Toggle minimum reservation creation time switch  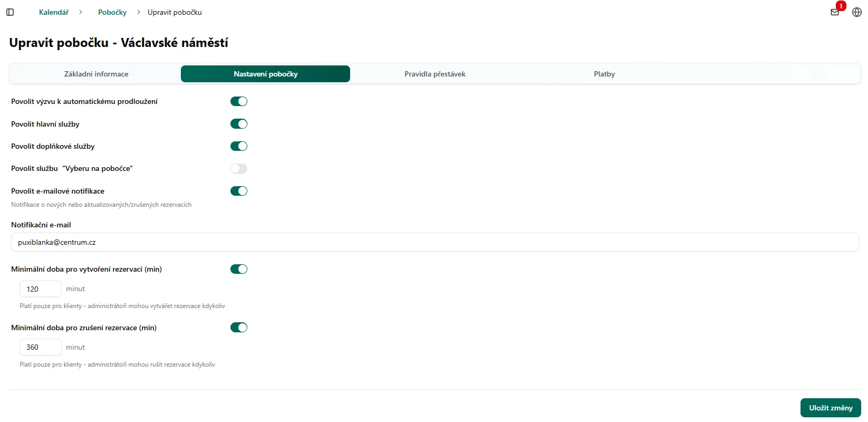[x=239, y=269]
